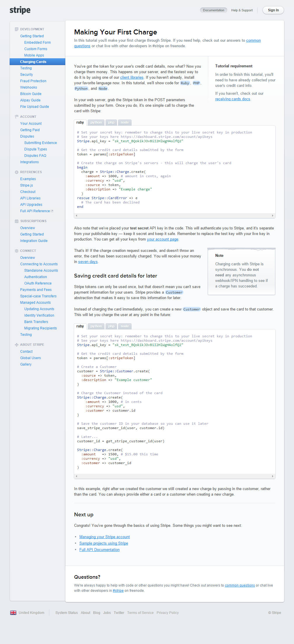Click the Sign In button
This screenshot has height=644, width=294.
click(x=273, y=10)
